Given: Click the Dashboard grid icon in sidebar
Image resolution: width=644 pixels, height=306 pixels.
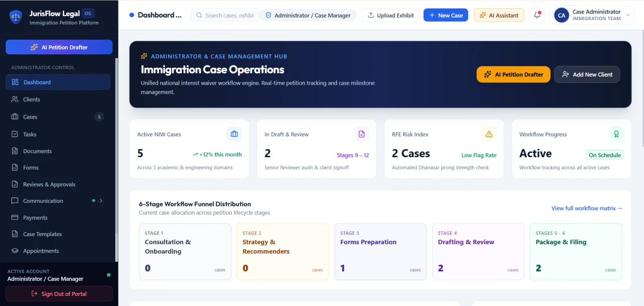Looking at the screenshot, I should point(15,82).
